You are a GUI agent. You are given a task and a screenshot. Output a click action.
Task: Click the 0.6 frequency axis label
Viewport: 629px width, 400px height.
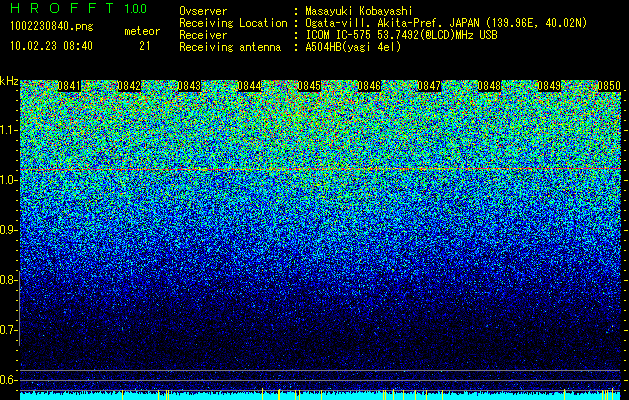point(8,380)
